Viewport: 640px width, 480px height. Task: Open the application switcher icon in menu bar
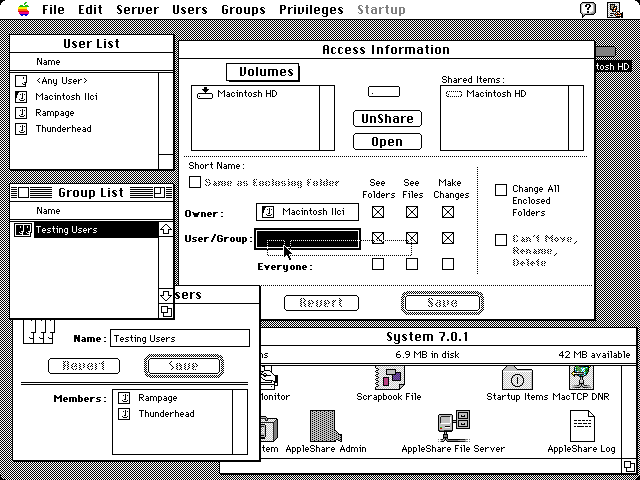[x=615, y=9]
